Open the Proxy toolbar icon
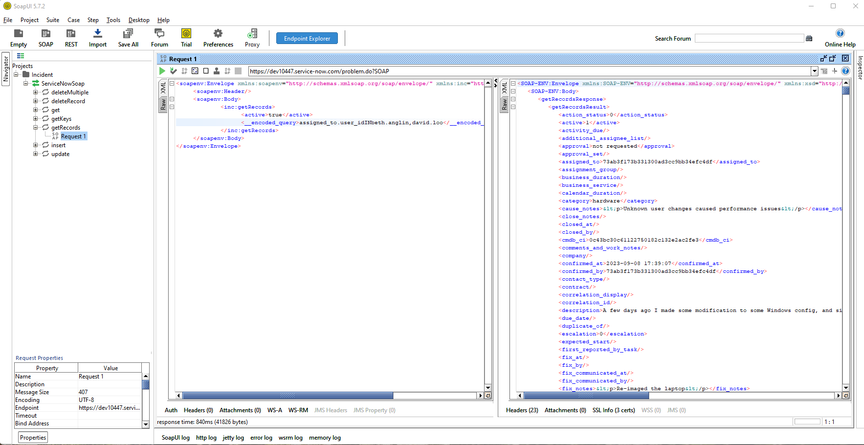864x445 pixels. pos(252,37)
